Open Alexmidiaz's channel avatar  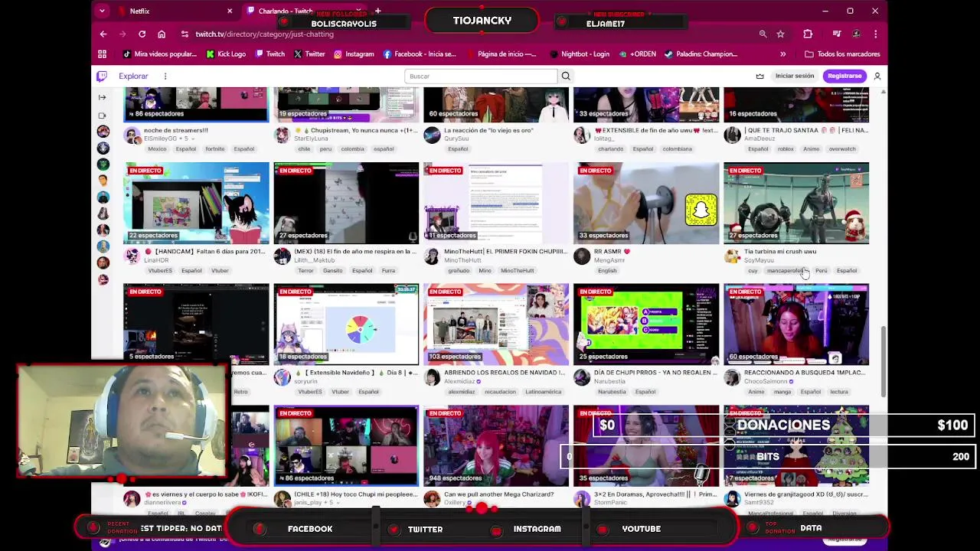point(432,377)
